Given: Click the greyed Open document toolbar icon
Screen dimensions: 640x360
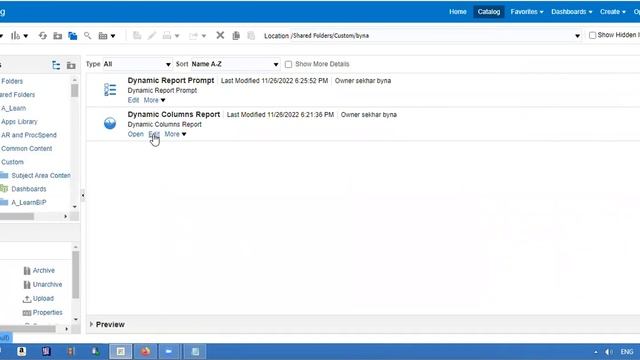Looking at the screenshot, I should (137, 36).
